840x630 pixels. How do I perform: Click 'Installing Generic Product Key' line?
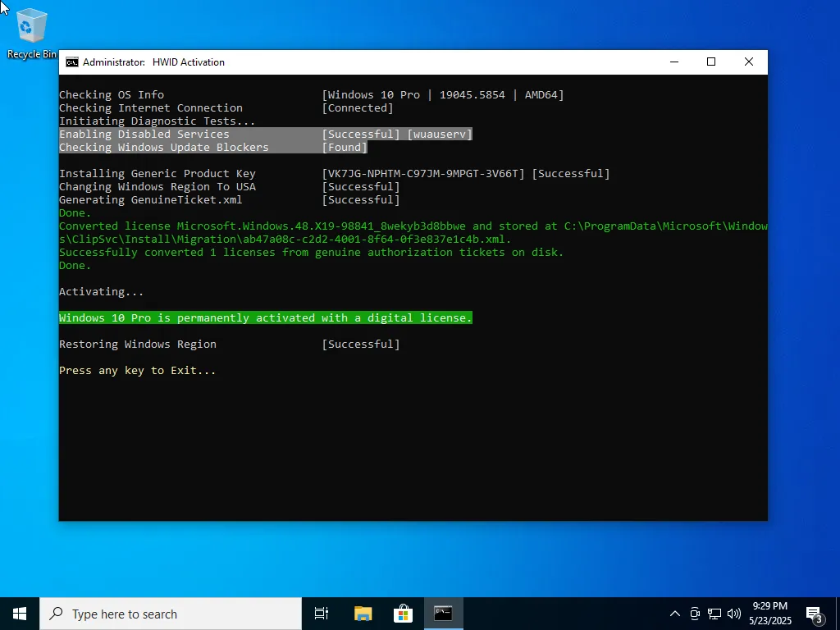157,174
